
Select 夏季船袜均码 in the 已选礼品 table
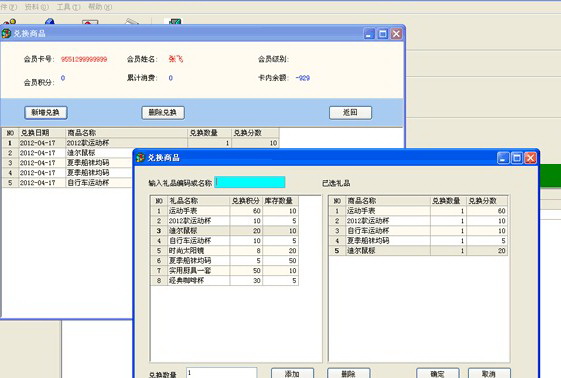click(x=418, y=241)
